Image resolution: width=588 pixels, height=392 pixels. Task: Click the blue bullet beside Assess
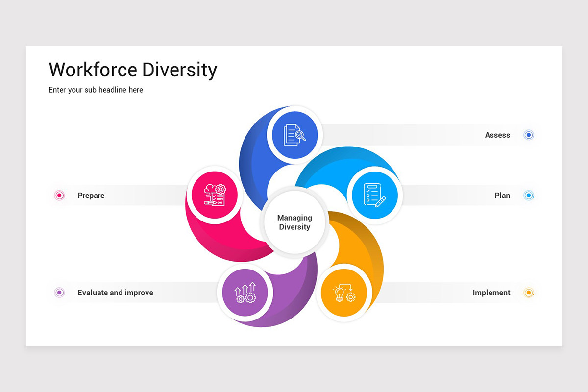(x=528, y=135)
